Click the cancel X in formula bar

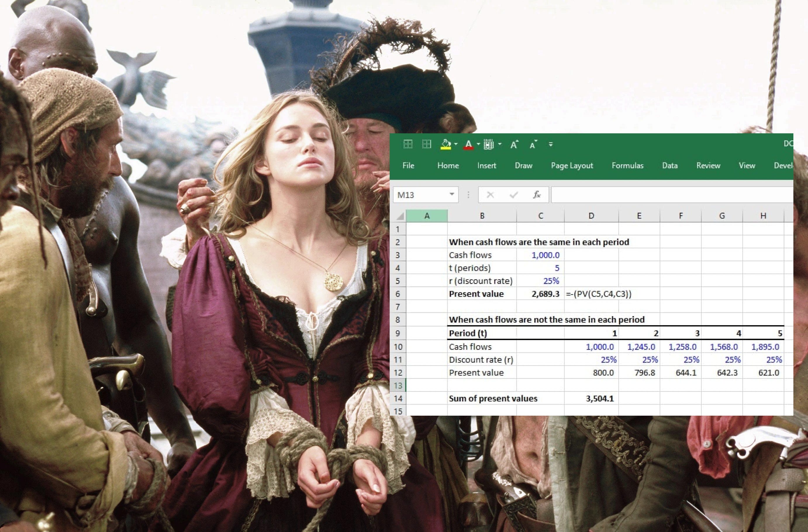(x=490, y=195)
